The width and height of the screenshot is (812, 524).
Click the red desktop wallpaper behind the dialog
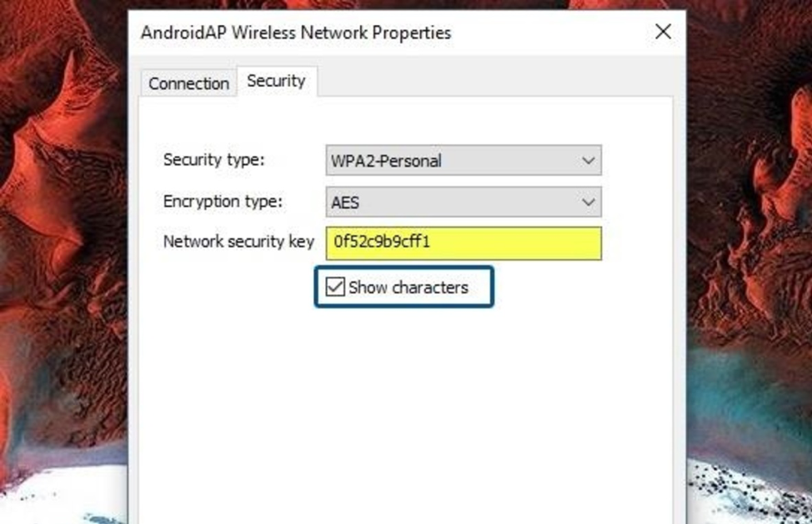point(63,207)
